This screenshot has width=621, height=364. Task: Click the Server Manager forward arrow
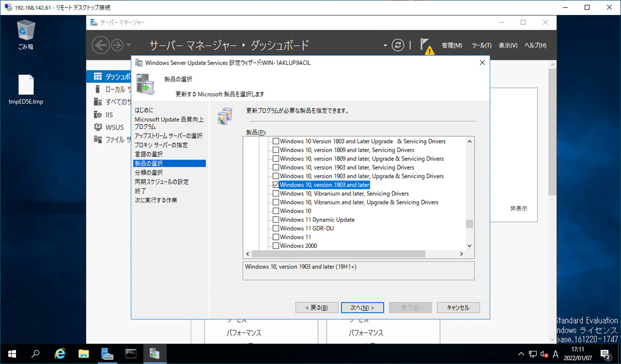[117, 45]
